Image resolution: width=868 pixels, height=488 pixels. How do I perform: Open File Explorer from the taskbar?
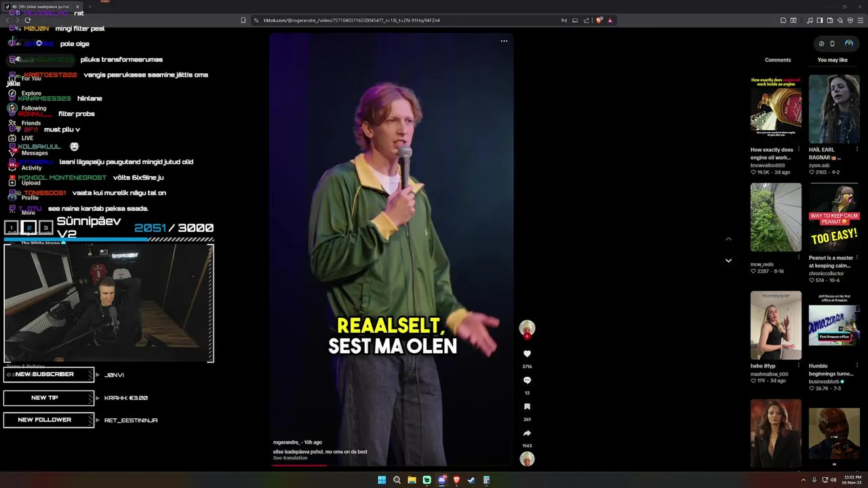point(412,480)
